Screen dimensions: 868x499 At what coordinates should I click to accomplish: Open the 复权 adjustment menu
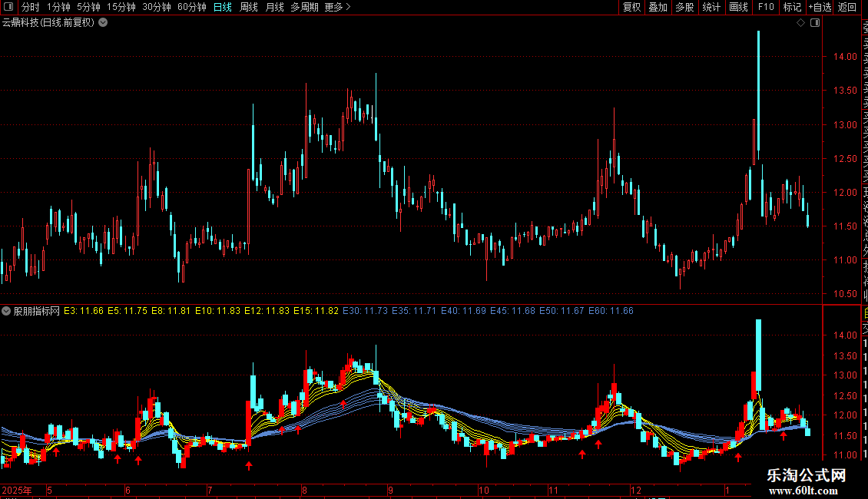[x=631, y=7]
